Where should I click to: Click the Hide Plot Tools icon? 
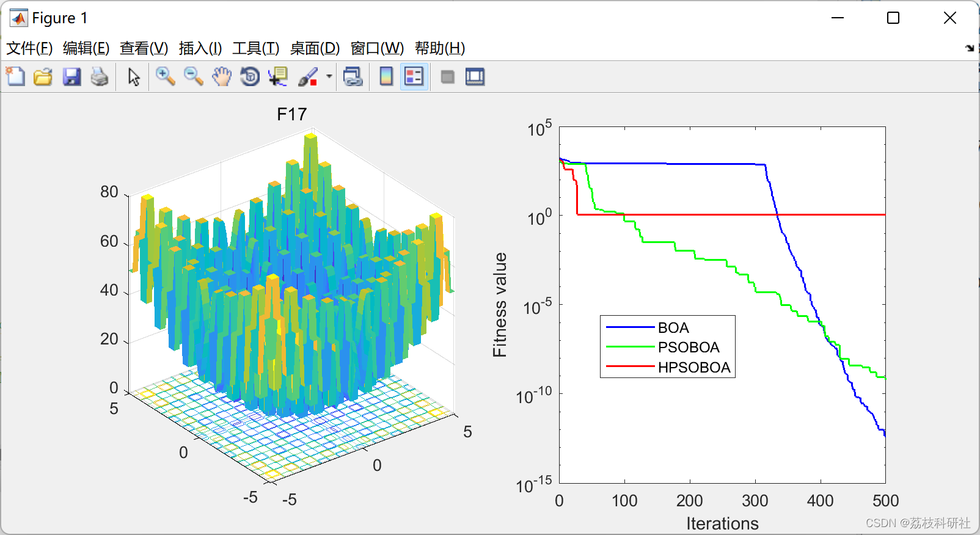click(448, 77)
